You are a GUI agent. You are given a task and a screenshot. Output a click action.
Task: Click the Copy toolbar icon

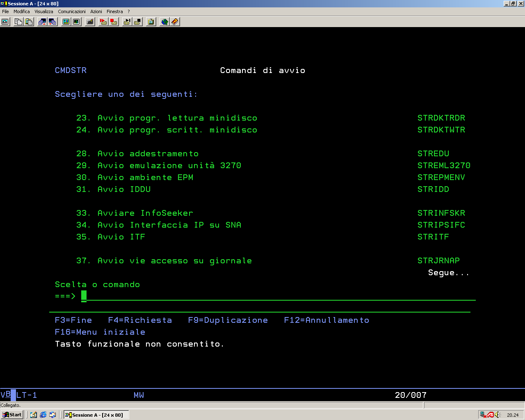pos(18,22)
